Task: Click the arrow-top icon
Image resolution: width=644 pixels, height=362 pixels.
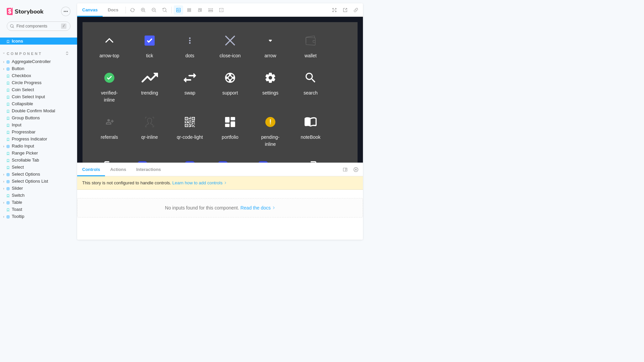Action: tap(109, 41)
